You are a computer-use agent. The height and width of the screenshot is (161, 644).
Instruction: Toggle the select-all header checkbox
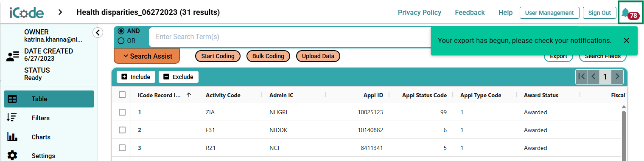[122, 95]
